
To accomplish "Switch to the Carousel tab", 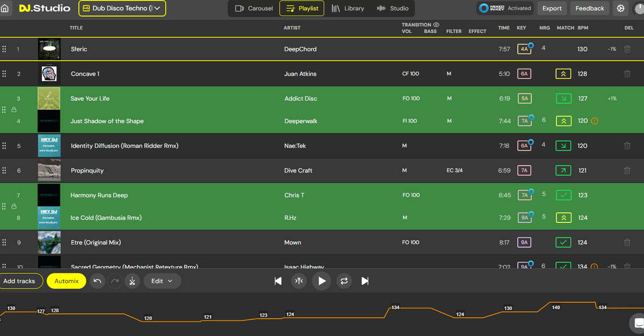I will (x=254, y=9).
